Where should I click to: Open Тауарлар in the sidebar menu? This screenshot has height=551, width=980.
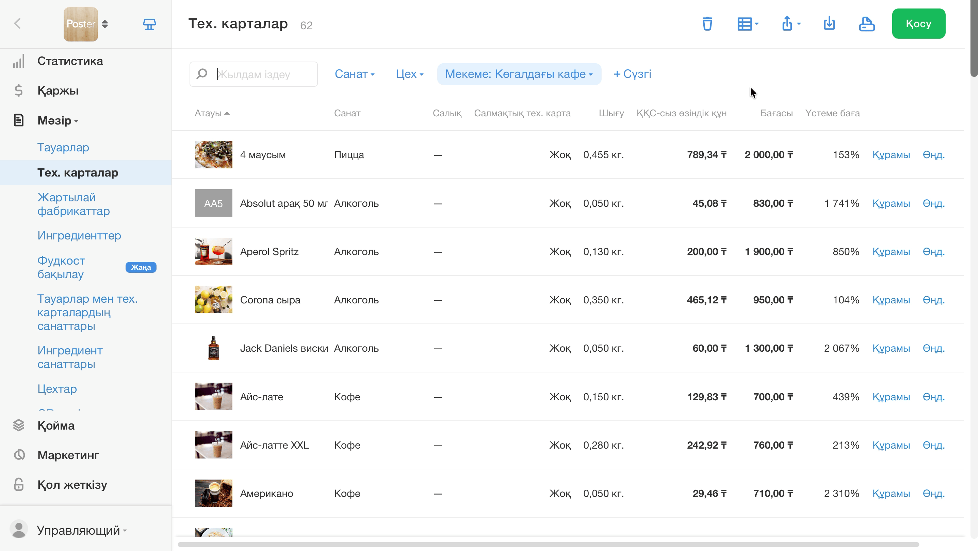63,147
